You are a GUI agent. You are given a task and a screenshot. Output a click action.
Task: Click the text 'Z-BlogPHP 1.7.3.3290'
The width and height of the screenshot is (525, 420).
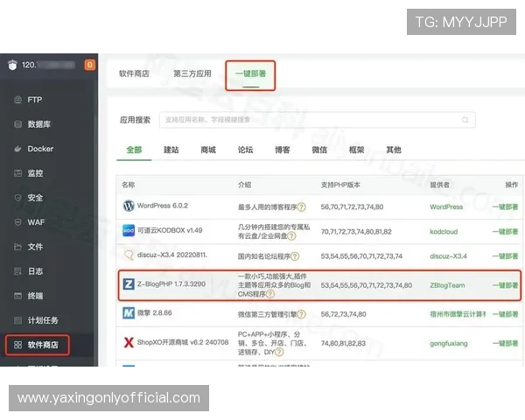point(171,284)
